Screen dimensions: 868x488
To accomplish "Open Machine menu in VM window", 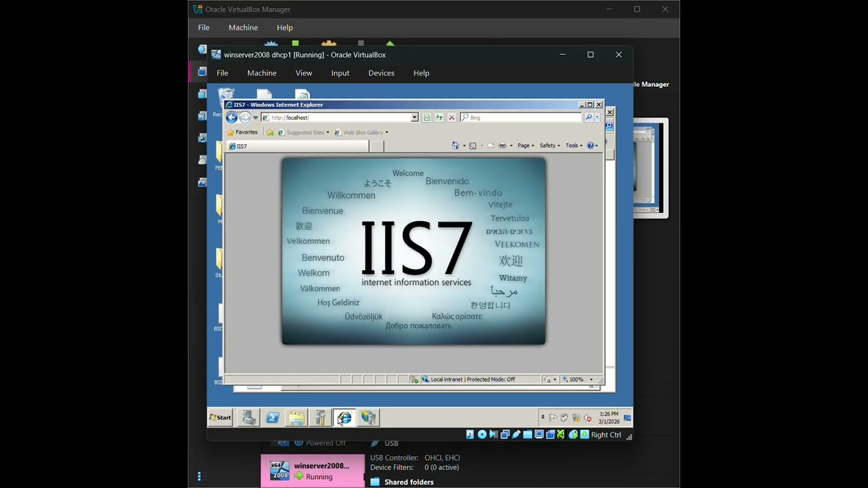I will [262, 73].
